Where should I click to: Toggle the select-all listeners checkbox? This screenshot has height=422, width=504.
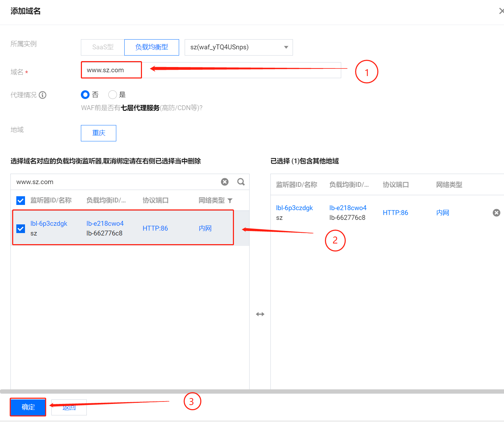click(x=21, y=200)
